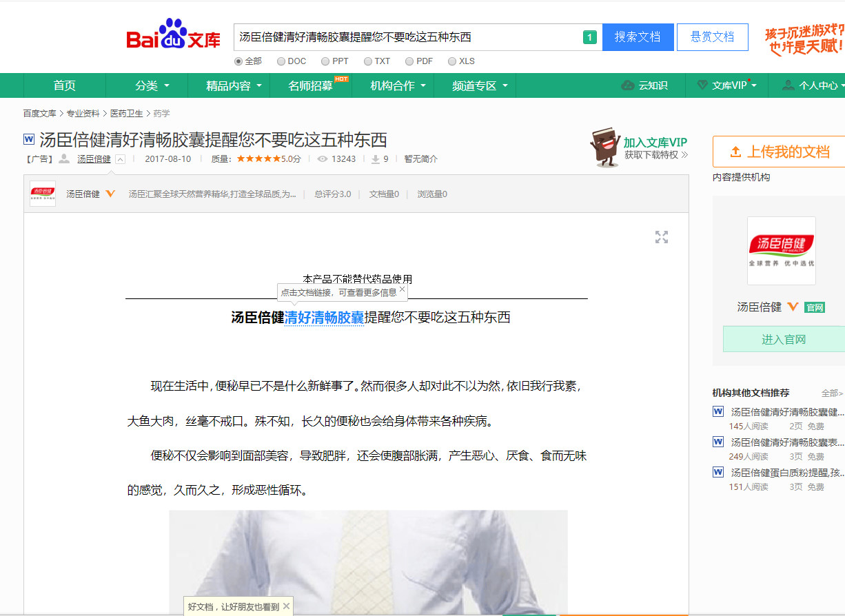Click the Baidu Wenku logo
The image size is (845, 616).
pos(174,38)
